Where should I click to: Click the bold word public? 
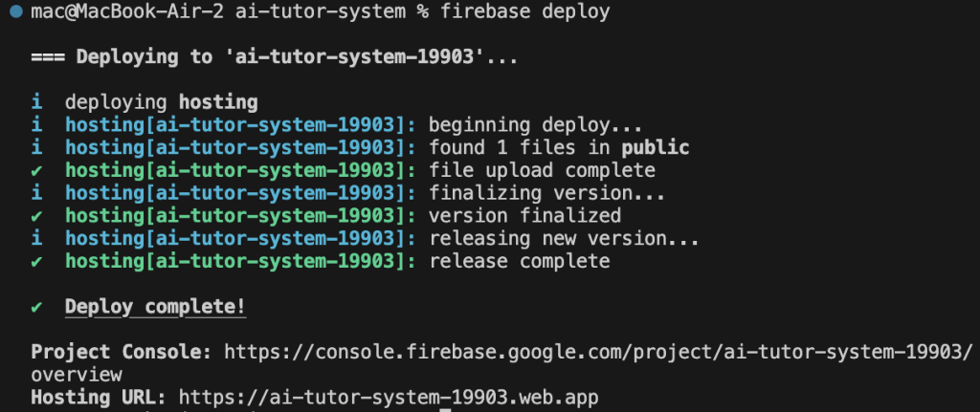point(655,148)
